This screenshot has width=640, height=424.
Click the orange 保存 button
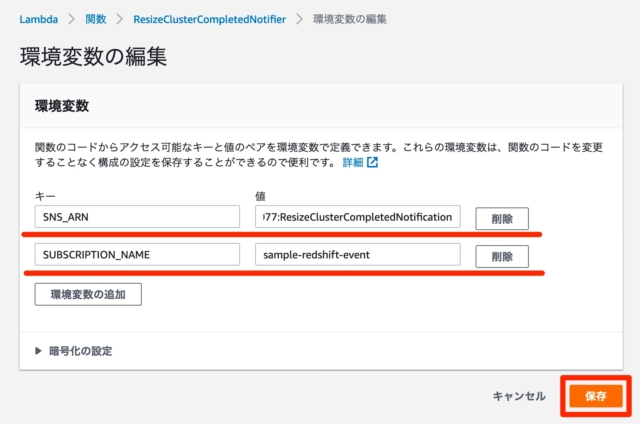click(x=596, y=396)
